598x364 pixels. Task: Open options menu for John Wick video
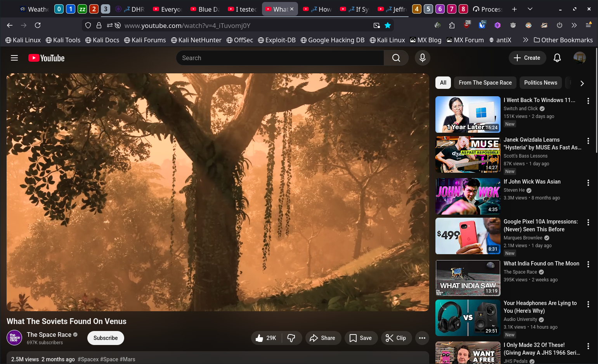[x=588, y=183]
